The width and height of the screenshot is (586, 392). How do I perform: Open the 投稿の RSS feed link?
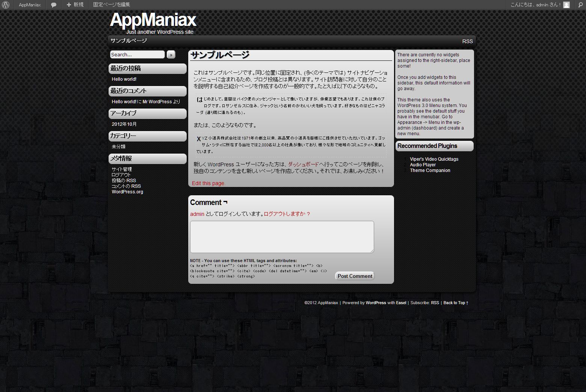tap(124, 181)
